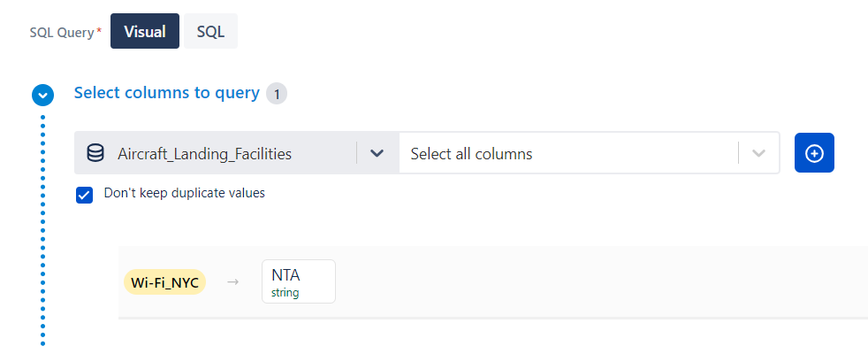Open the Aircraft_Landing_Facilities table dropdown
Viewport: 868px width, 354px height.
(205, 153)
